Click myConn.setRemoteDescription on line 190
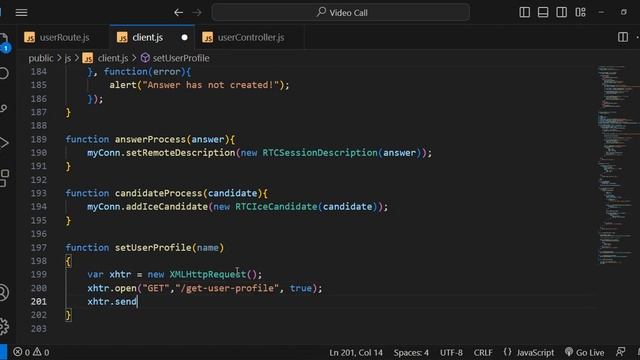This screenshot has width=640, height=360. [161, 153]
